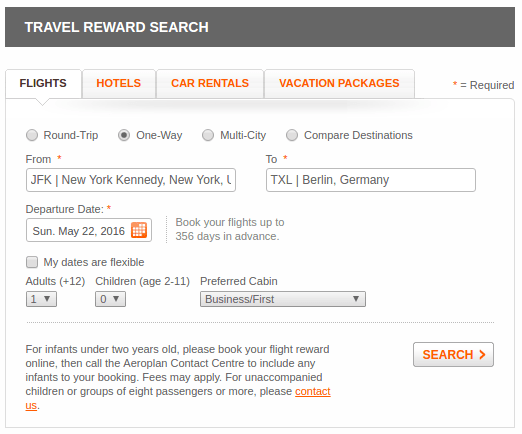Screen dimensions: 522x434
Task: Select the One-Way radio option
Action: click(x=124, y=135)
